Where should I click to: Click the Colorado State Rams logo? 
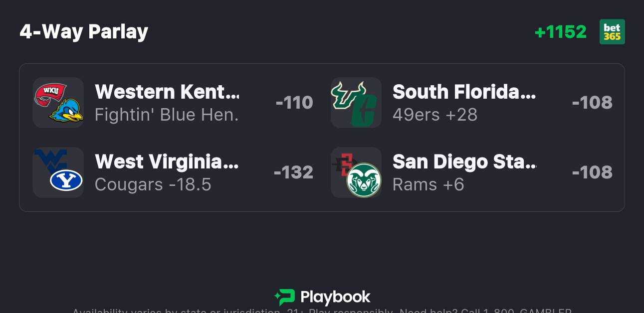[364, 180]
